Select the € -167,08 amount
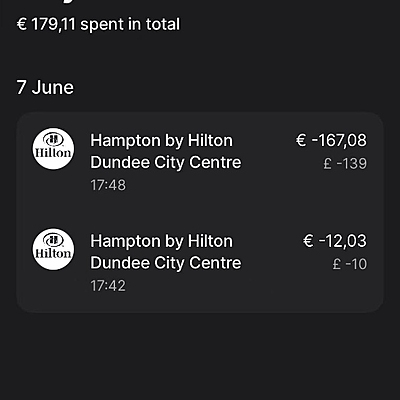The height and width of the screenshot is (400, 400). (331, 140)
